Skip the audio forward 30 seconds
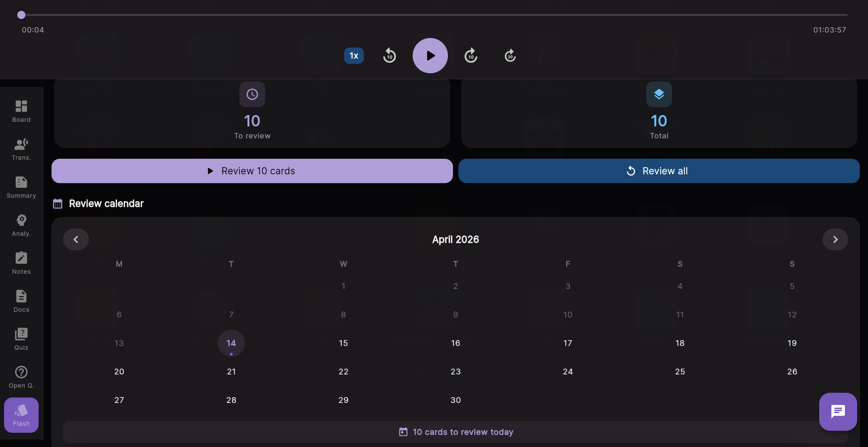 pyautogui.click(x=510, y=55)
